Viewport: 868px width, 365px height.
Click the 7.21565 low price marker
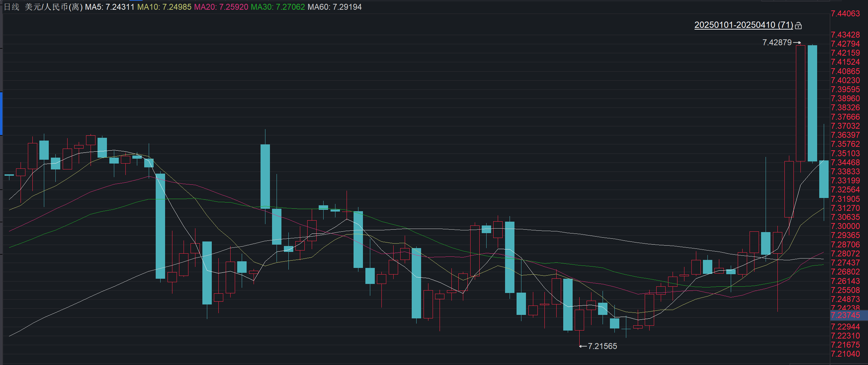point(602,346)
